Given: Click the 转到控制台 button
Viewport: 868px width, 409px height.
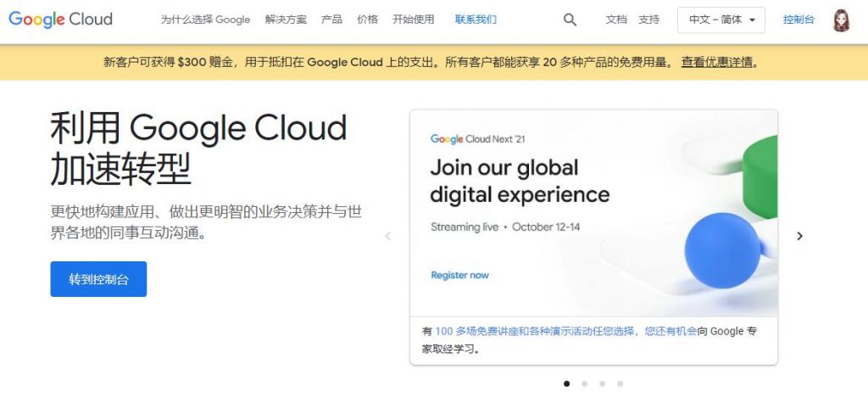Looking at the screenshot, I should [98, 279].
